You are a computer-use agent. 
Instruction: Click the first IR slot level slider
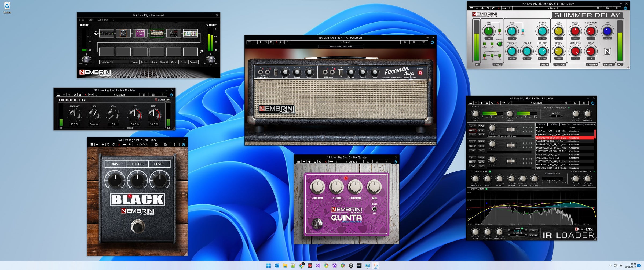click(510, 129)
